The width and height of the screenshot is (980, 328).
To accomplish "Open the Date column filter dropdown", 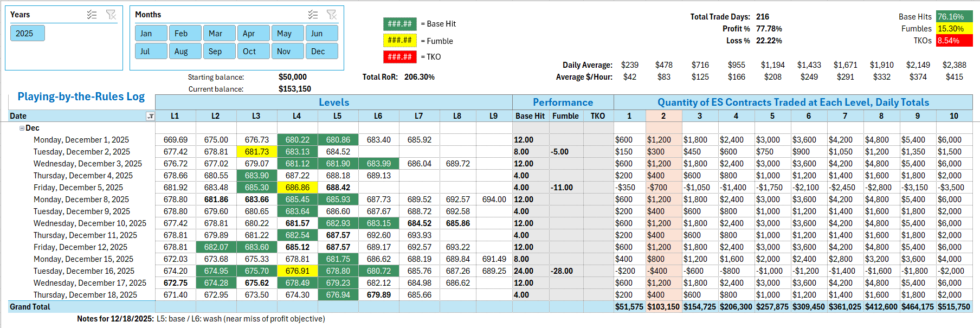I will click(150, 116).
